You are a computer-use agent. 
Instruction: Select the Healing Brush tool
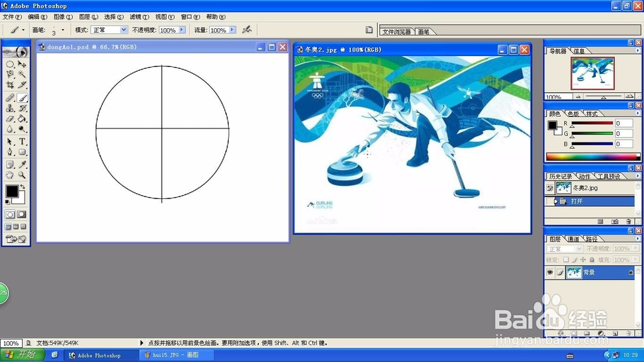[10, 98]
